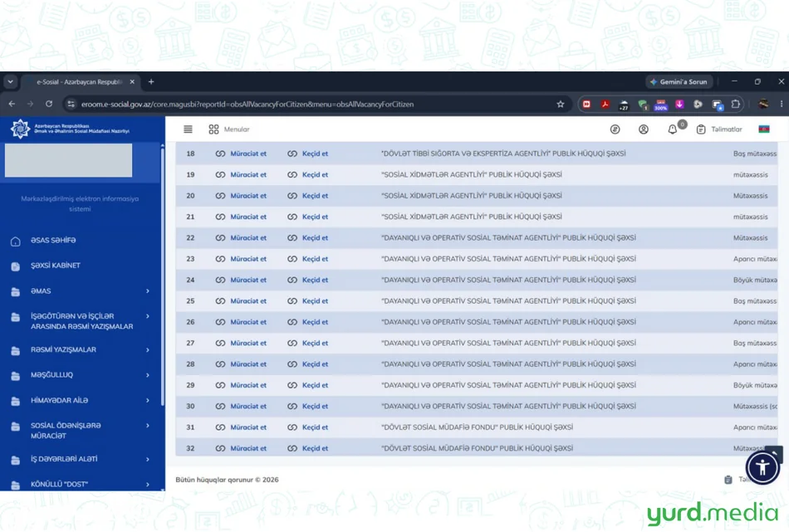The width and height of the screenshot is (789, 532).
Task: Click the sidebar vertical scrollbar
Action: 162,276
